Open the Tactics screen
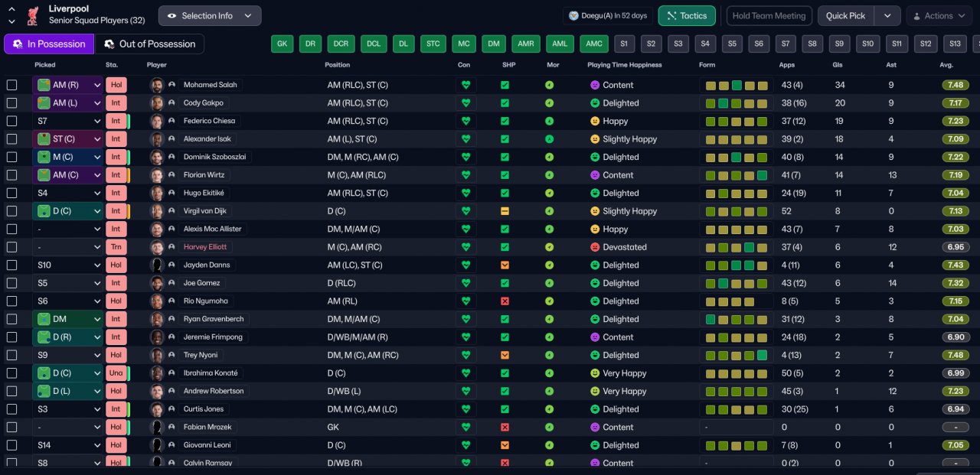 (687, 15)
